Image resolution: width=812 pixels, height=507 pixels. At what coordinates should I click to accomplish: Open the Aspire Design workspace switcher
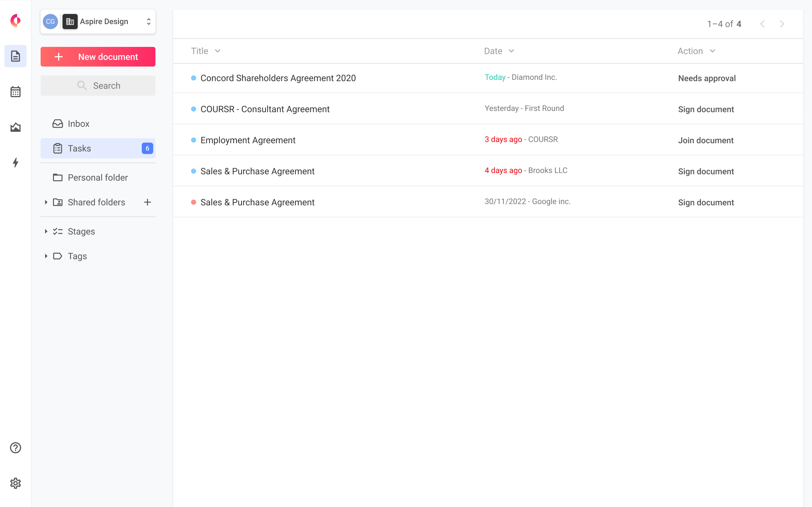pyautogui.click(x=111, y=22)
